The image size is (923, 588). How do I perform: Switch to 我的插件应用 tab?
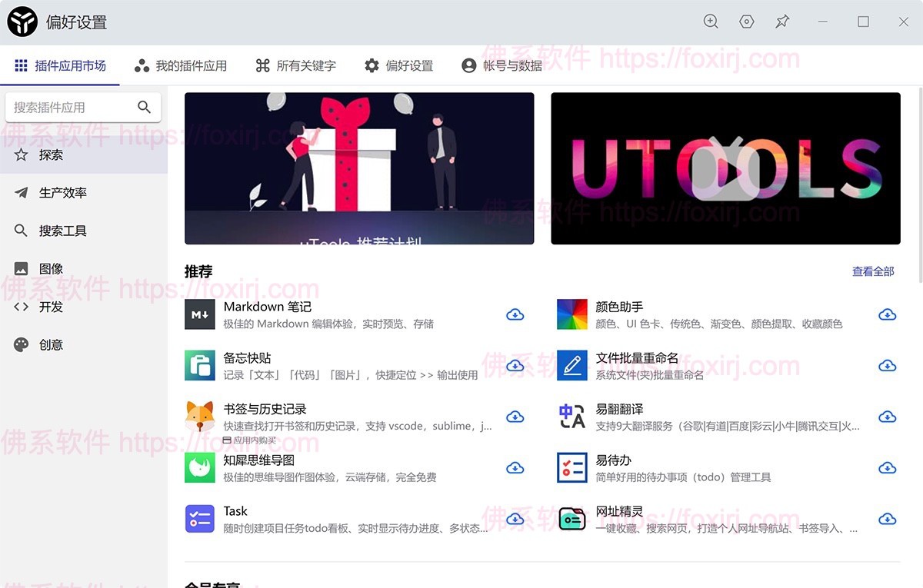point(181,66)
